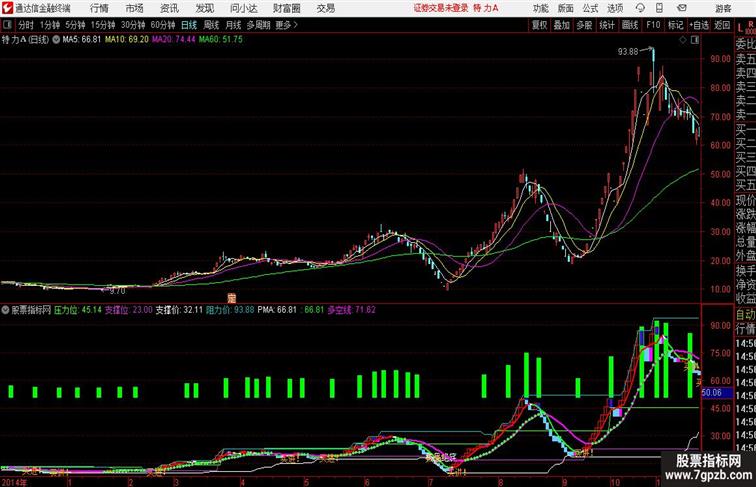
Task: Open the 市场 menu
Action: 135,8
